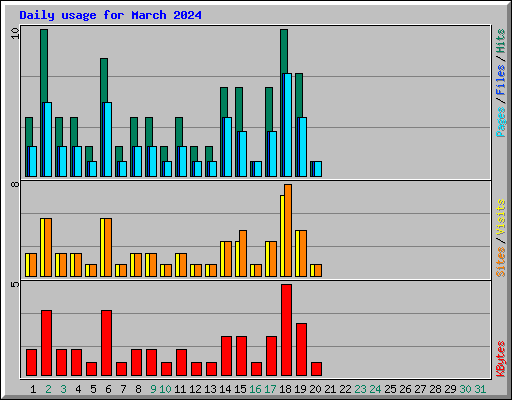Click the 'Sites' legend label
Image resolution: width=512 pixels, height=400 pixels.
point(500,262)
